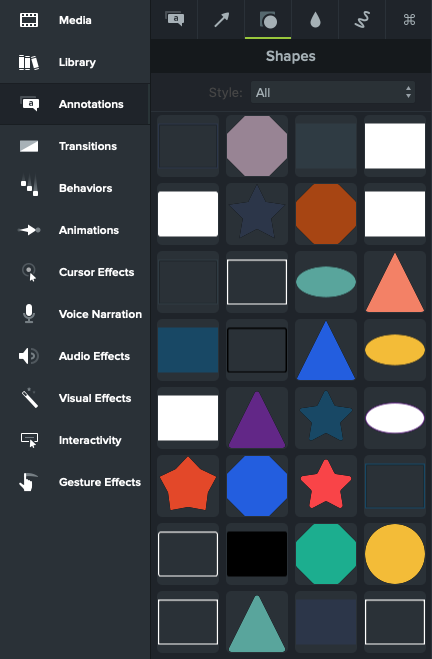
Task: Open the Animations panel
Action: (75, 230)
